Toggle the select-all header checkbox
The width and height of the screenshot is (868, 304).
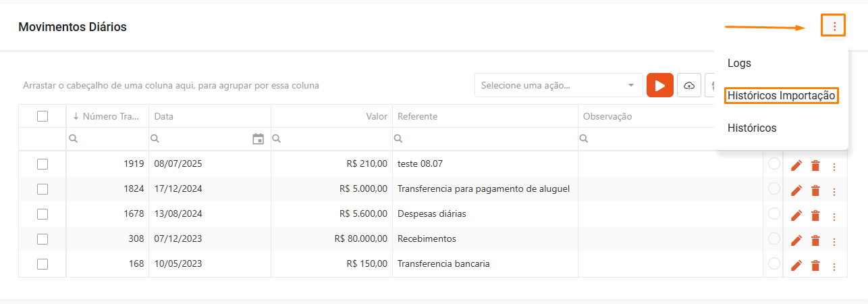[x=43, y=116]
